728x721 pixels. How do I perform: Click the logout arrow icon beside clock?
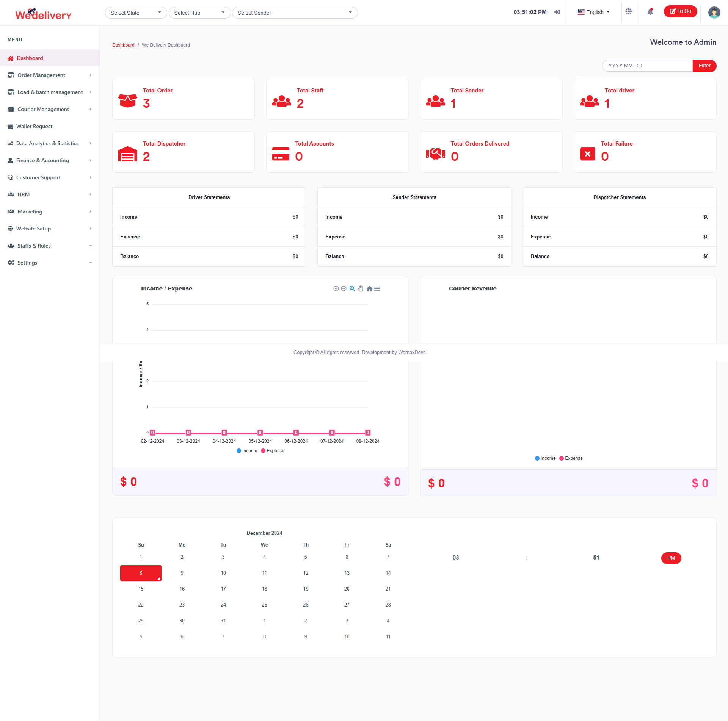tap(557, 12)
